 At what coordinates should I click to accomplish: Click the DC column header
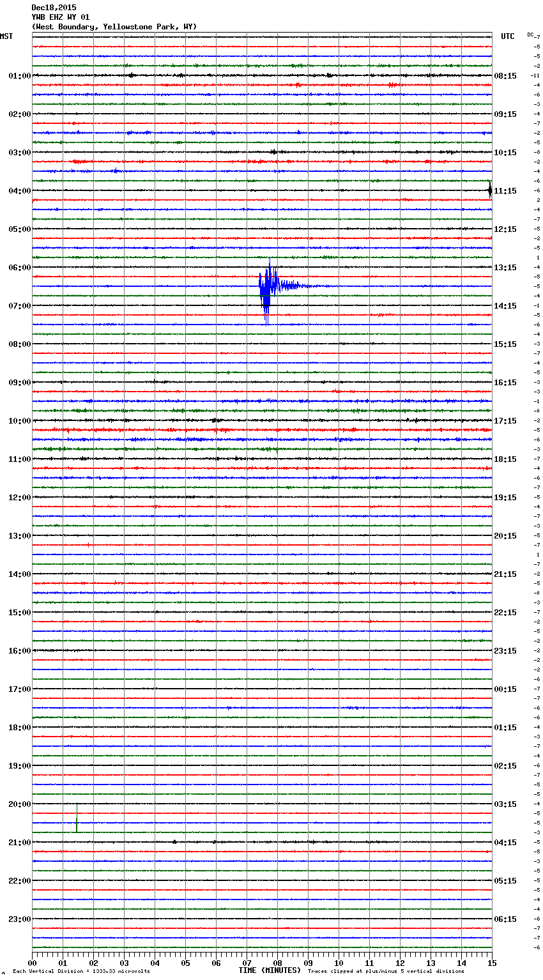pyautogui.click(x=530, y=34)
